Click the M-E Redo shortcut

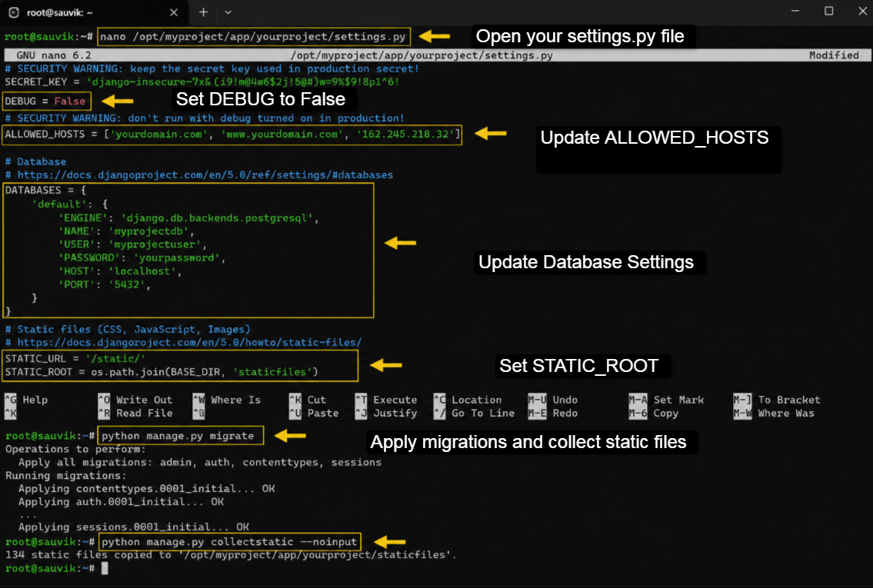(553, 413)
